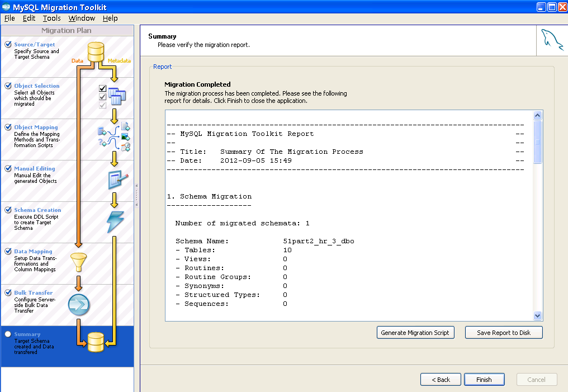Maximize the MySQL Migration Toolkit window
The height and width of the screenshot is (392, 568).
point(552,7)
